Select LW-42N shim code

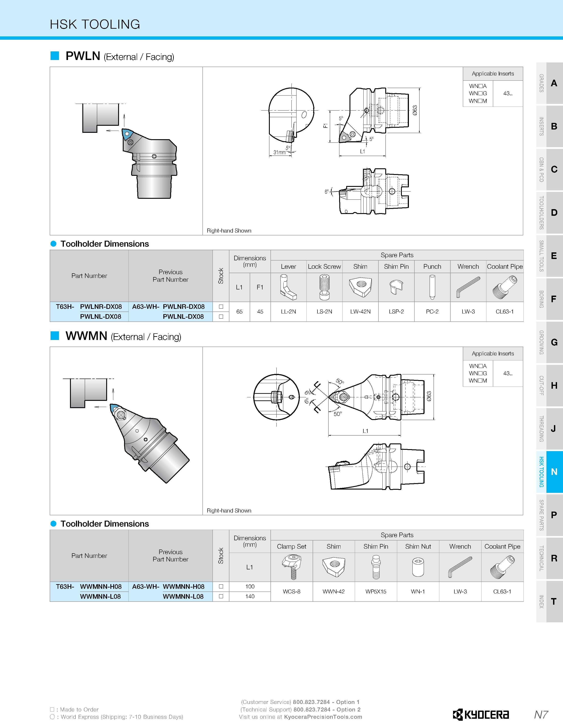click(x=360, y=312)
